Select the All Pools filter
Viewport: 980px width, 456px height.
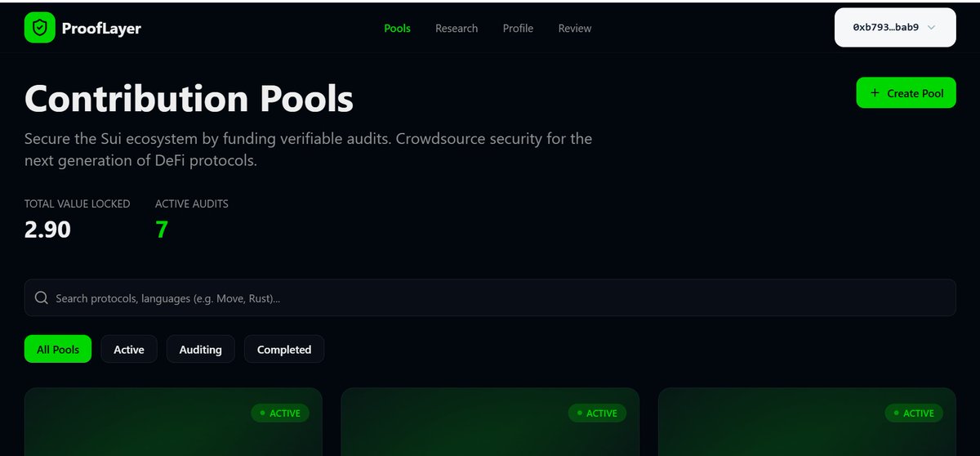(x=58, y=349)
